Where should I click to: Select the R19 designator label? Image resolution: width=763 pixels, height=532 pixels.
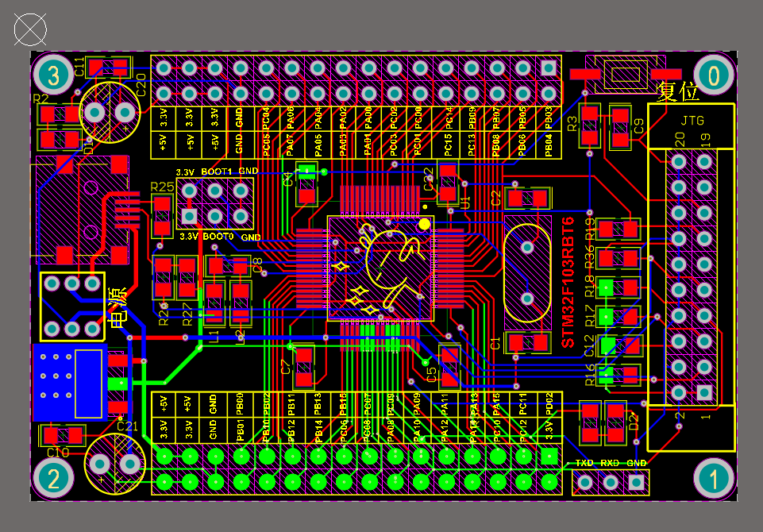tap(589, 228)
